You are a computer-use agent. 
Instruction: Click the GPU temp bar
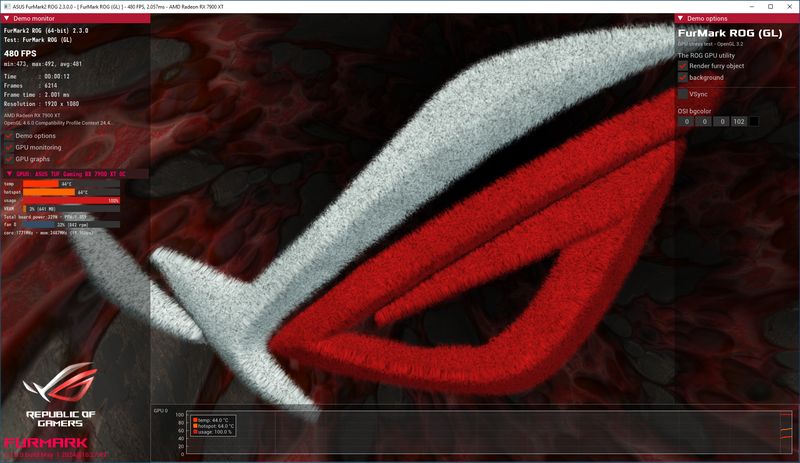pos(71,184)
